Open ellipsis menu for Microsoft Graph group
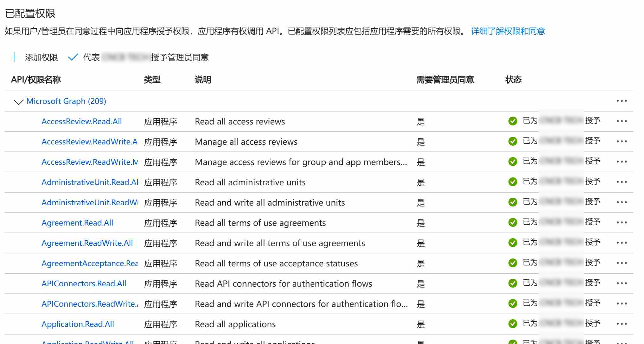 (622, 101)
